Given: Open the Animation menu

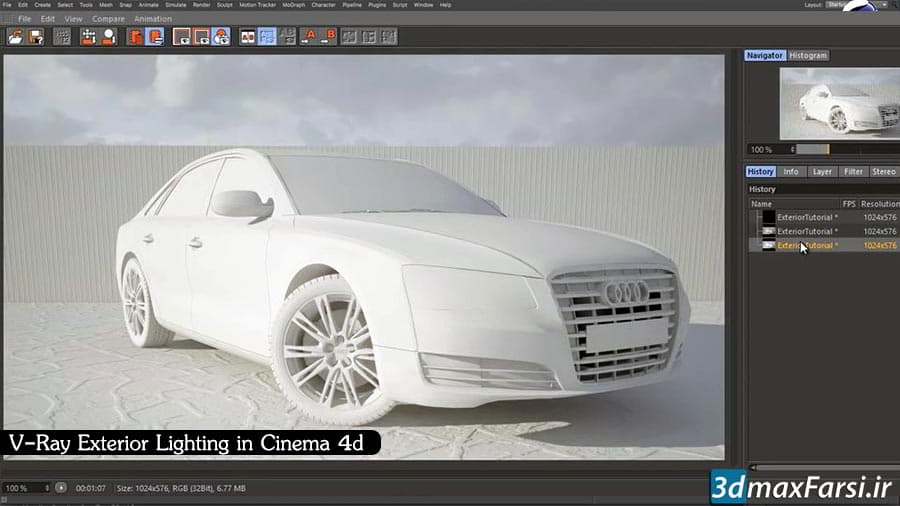Looking at the screenshot, I should [x=153, y=19].
